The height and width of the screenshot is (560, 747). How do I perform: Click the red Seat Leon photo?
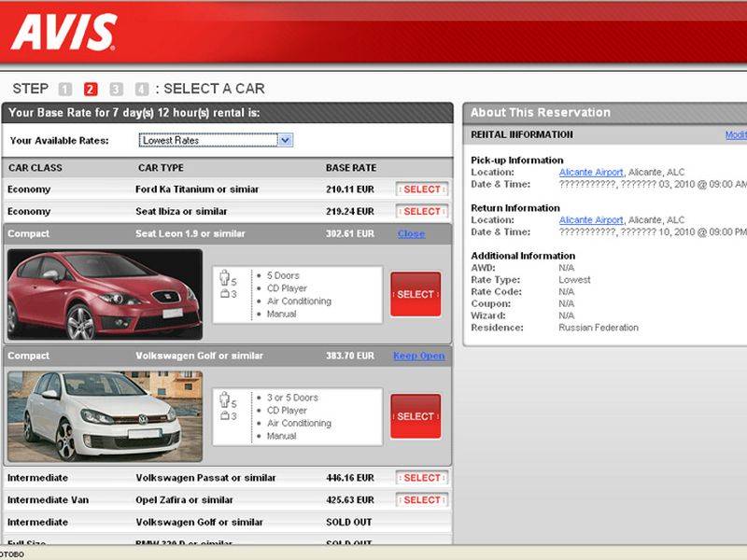(105, 294)
